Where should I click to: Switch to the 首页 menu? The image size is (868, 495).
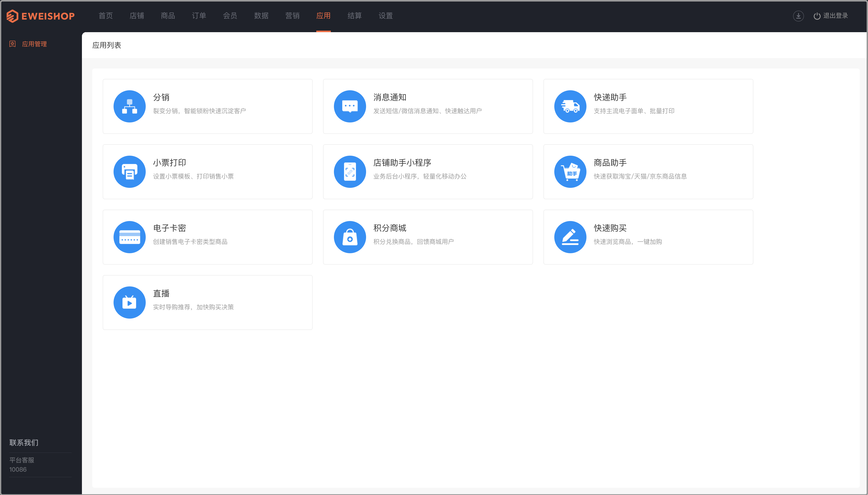coord(106,16)
